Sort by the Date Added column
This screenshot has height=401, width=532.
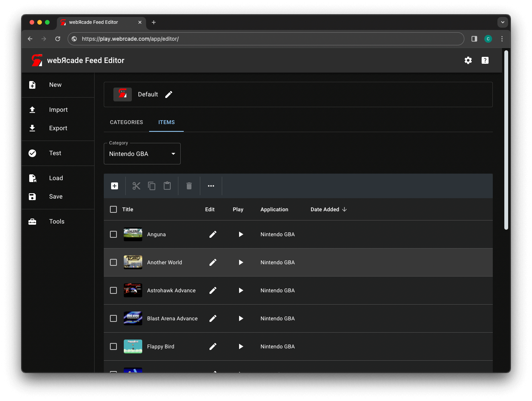click(329, 209)
